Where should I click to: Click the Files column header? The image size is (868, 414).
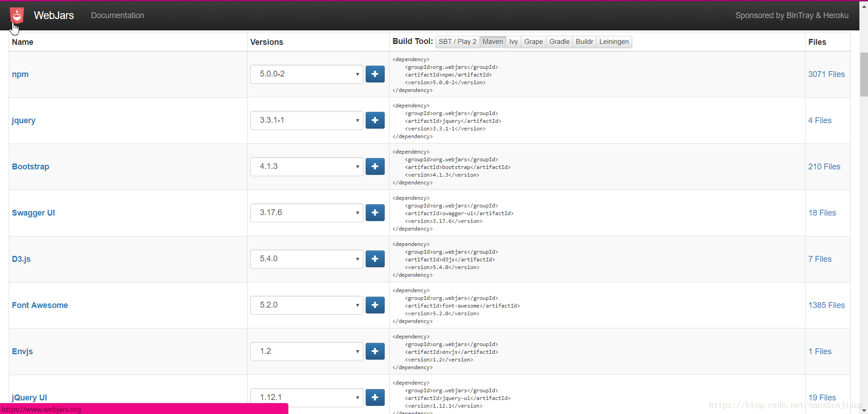point(817,42)
